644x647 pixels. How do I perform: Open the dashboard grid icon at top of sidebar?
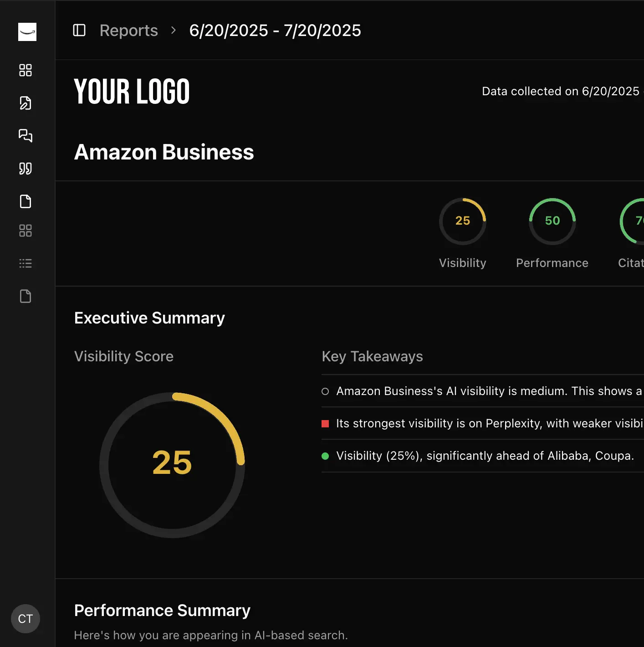coord(26,70)
